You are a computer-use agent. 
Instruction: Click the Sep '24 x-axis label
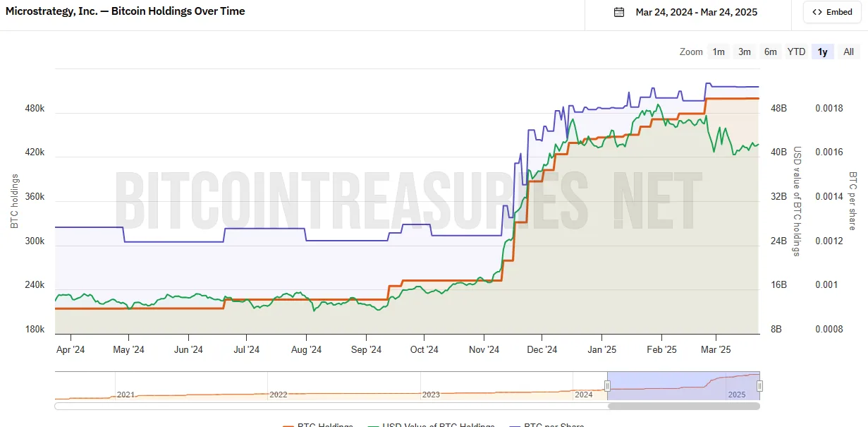365,349
